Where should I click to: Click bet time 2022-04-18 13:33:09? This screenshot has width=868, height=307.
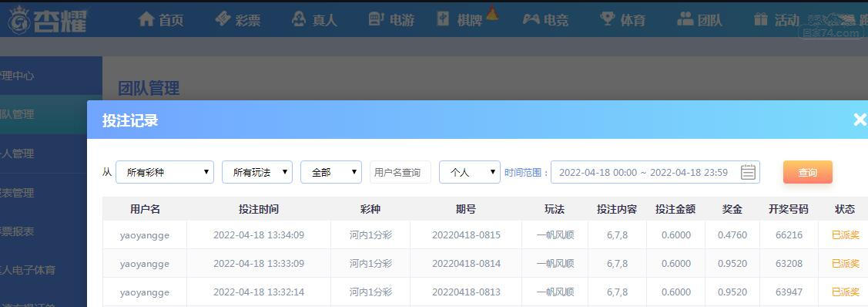coord(259,264)
